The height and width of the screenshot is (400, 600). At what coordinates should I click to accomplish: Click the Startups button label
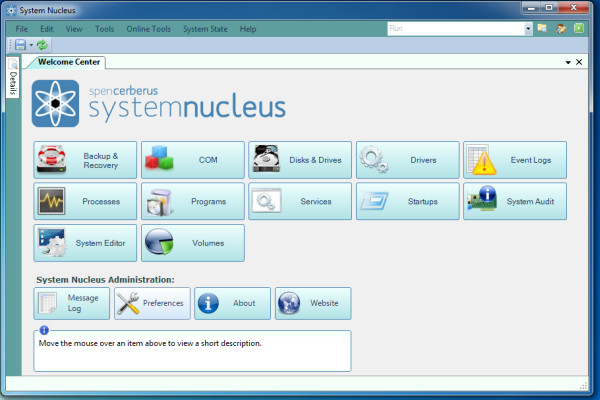422,201
